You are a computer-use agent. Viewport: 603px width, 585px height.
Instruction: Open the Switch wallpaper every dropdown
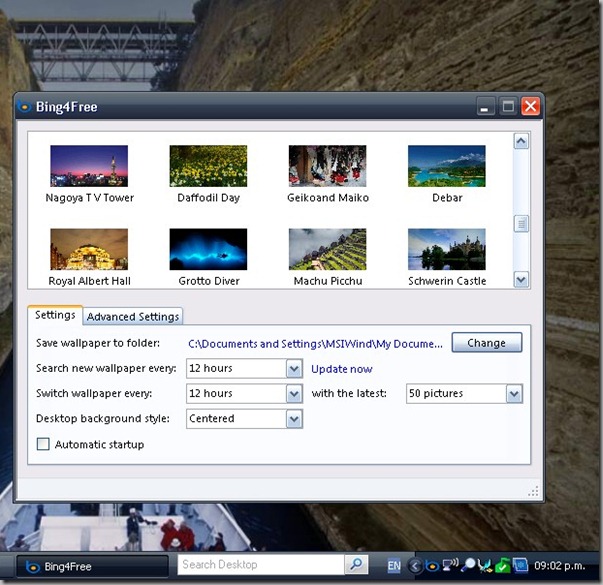[294, 394]
